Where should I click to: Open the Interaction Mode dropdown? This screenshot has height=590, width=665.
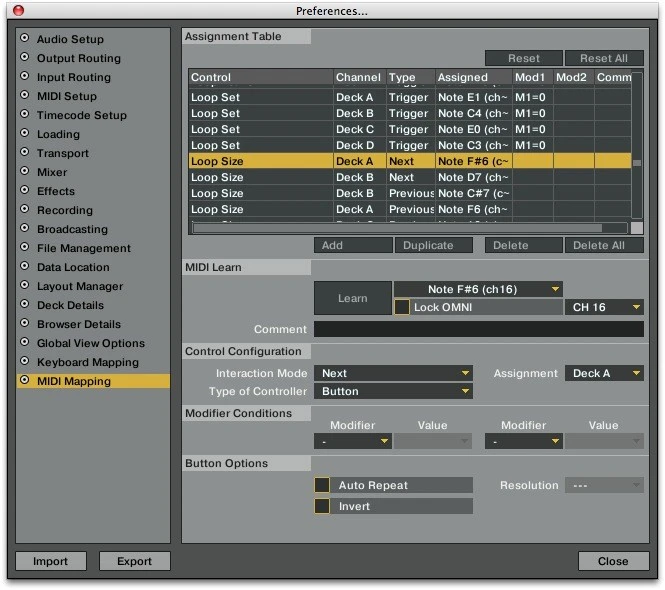[394, 373]
